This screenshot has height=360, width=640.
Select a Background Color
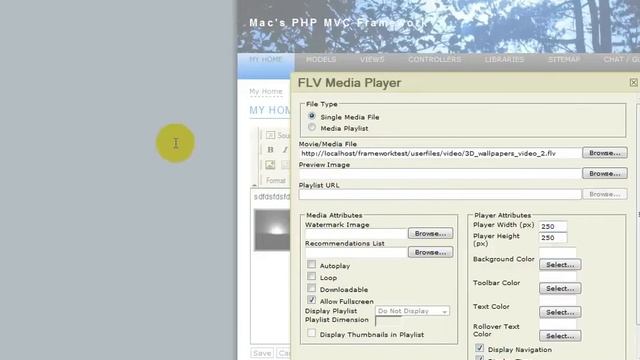click(x=560, y=265)
